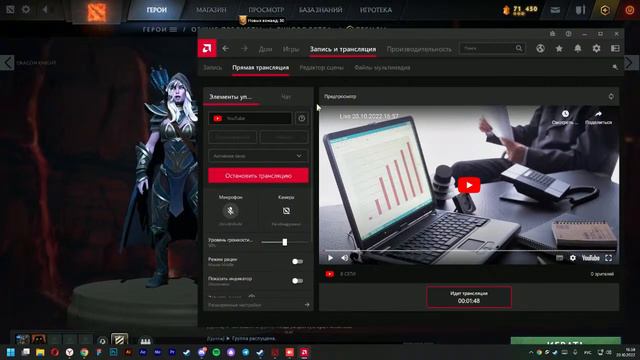Open the Dota power/quit icon
The width and height of the screenshot is (640, 360).
point(630,10)
